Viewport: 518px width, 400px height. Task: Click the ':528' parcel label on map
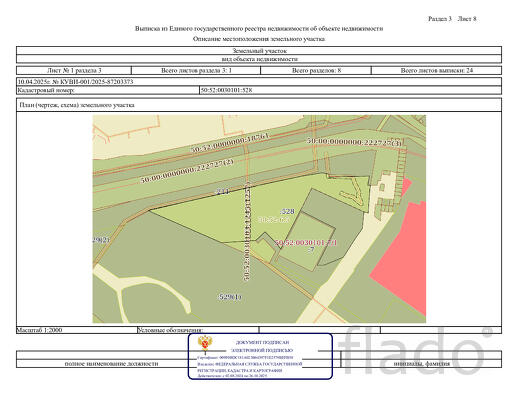(x=287, y=211)
